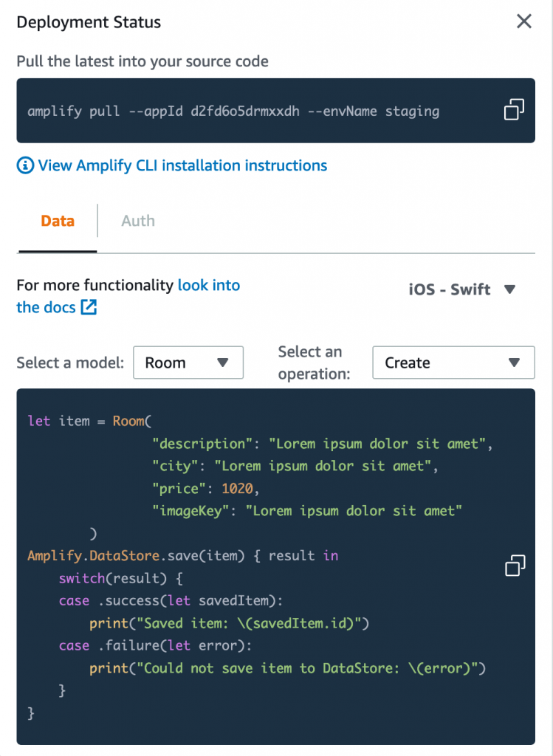Click the 'switch(result) {' code line
Viewport: 553px width, 756px height.
pos(120,578)
